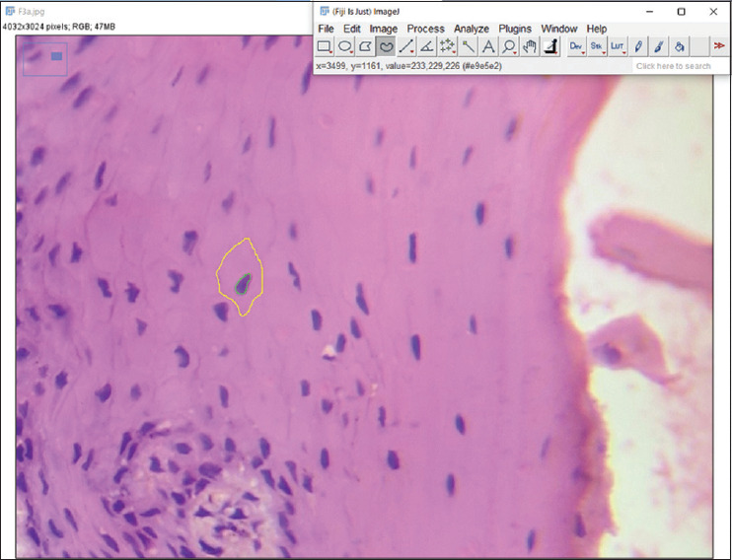The height and width of the screenshot is (560, 732).
Task: Open the Plugins menu
Action: [514, 29]
